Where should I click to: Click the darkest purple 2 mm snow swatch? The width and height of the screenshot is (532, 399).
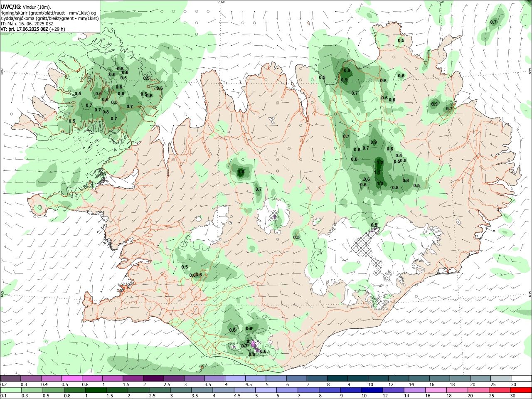tap(153, 379)
